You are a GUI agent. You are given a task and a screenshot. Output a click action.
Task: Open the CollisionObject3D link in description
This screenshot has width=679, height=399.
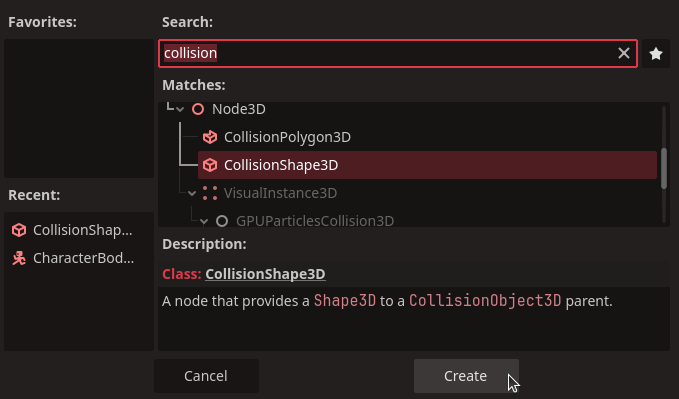point(485,301)
